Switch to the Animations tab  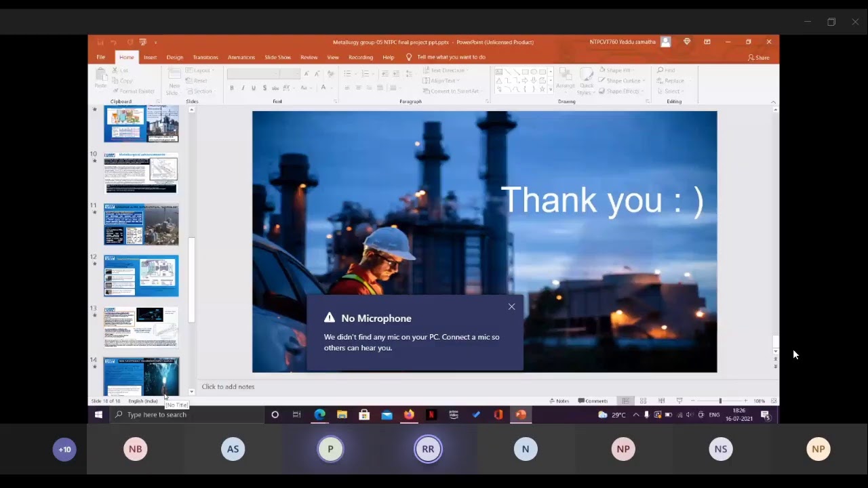[241, 58]
